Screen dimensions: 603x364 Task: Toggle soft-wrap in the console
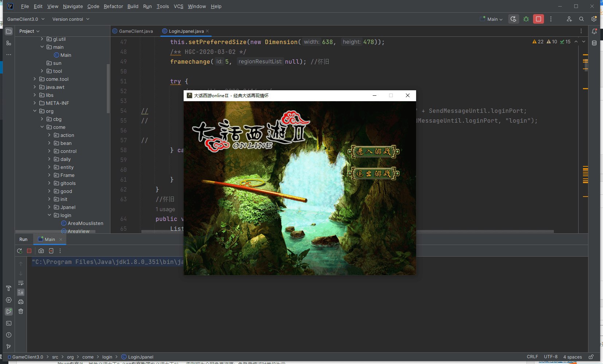tap(21, 283)
